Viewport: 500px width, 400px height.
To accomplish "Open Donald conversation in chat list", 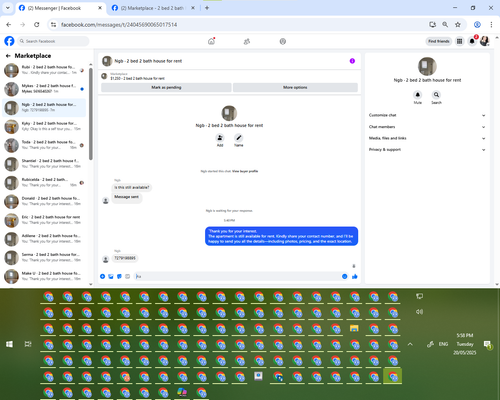I will point(45,201).
